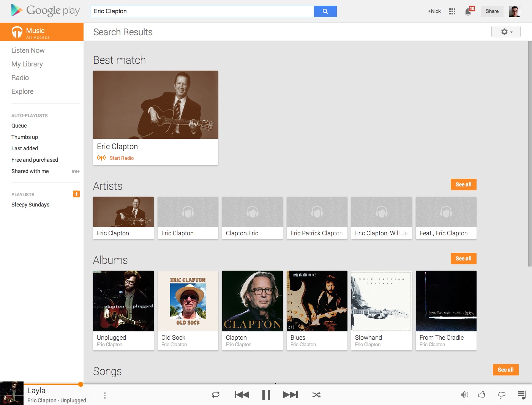
Task: Click the playback progress slider handle
Action: (x=81, y=384)
